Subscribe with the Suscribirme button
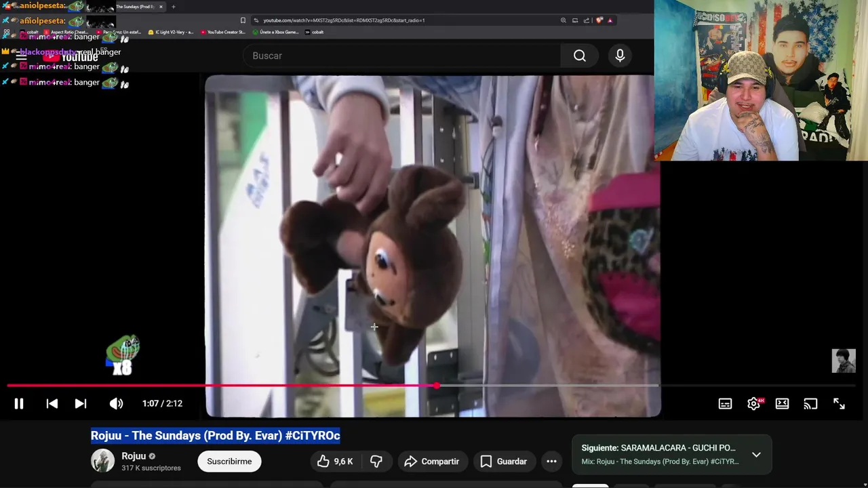868x488 pixels. click(229, 462)
